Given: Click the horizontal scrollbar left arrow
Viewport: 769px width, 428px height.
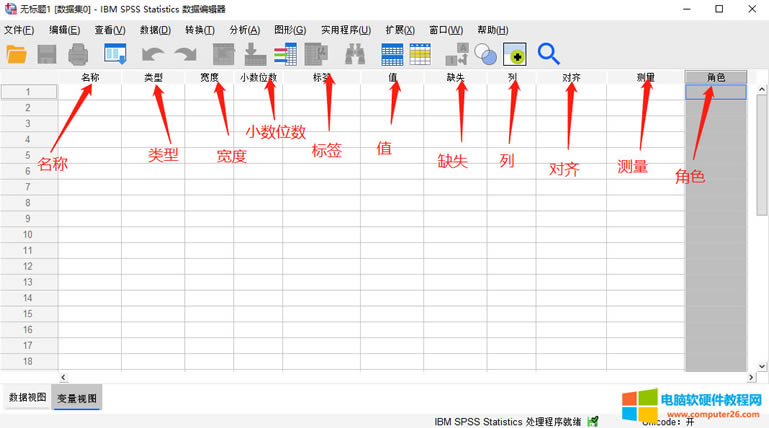Looking at the screenshot, I should click(x=64, y=378).
